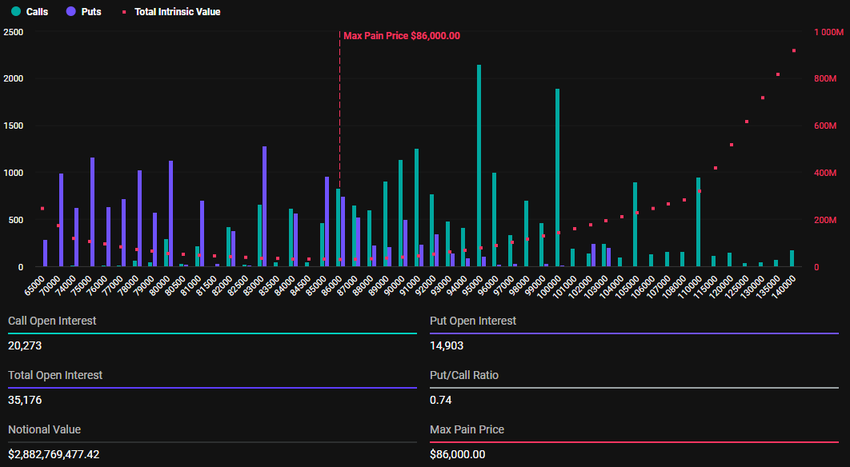Click the topmost red intrinsic value point at 140000
This screenshot has width=850, height=467.
click(793, 51)
